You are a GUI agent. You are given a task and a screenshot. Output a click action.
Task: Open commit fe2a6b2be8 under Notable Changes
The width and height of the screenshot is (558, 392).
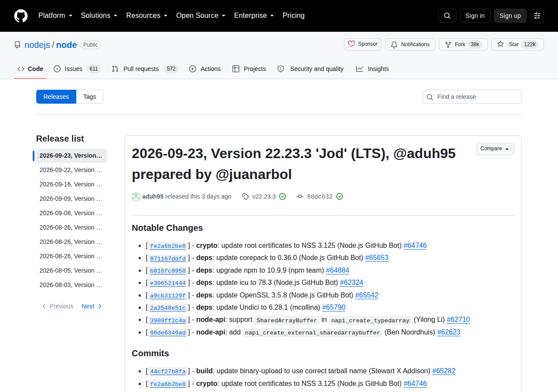pyautogui.click(x=168, y=246)
